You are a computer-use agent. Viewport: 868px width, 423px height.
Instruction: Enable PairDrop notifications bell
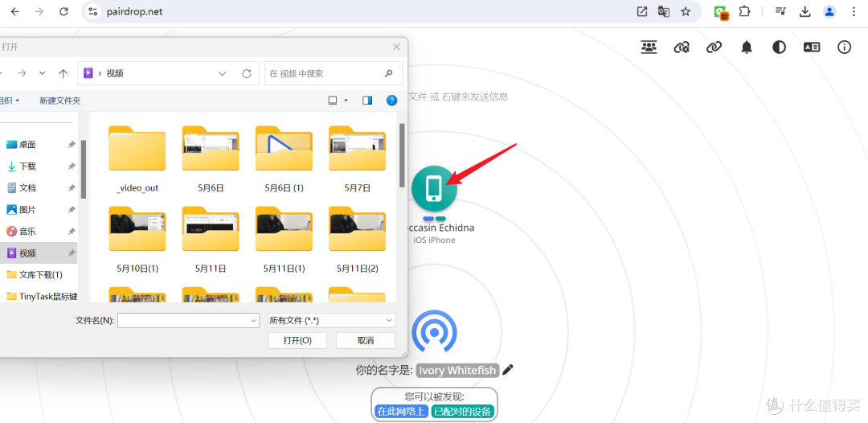[747, 47]
